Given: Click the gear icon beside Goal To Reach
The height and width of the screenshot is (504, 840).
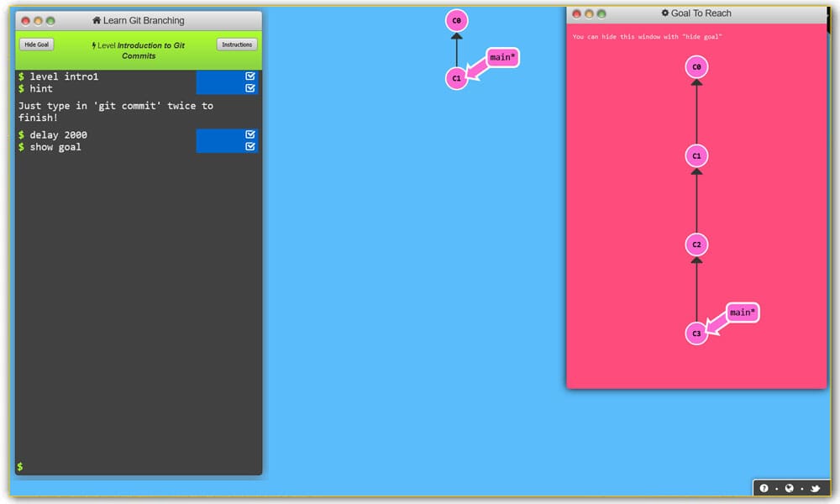Looking at the screenshot, I should pyautogui.click(x=665, y=13).
